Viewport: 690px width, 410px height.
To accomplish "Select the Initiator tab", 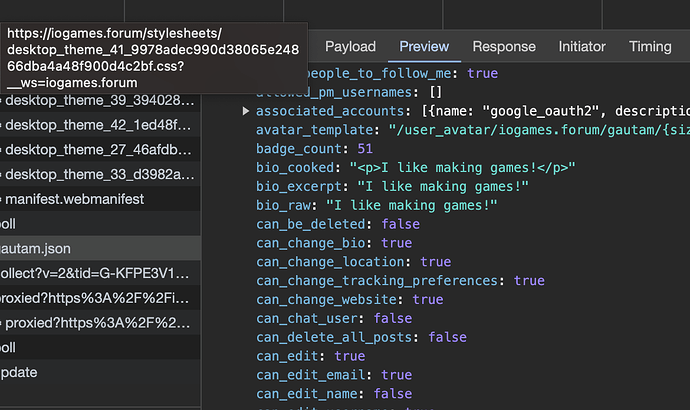I will pyautogui.click(x=582, y=47).
